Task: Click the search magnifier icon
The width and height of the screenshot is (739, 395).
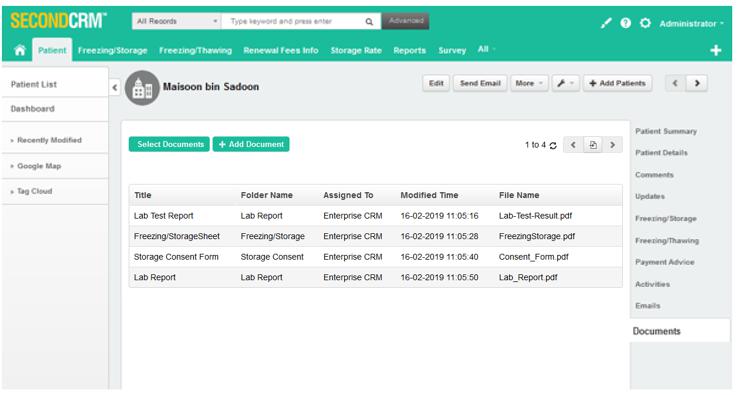Action: [369, 22]
